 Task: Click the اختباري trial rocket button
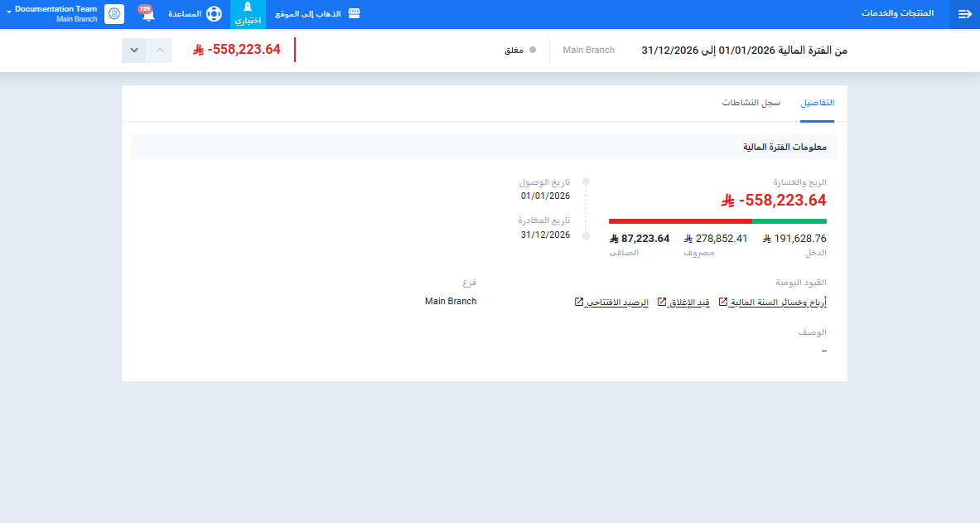[249, 14]
